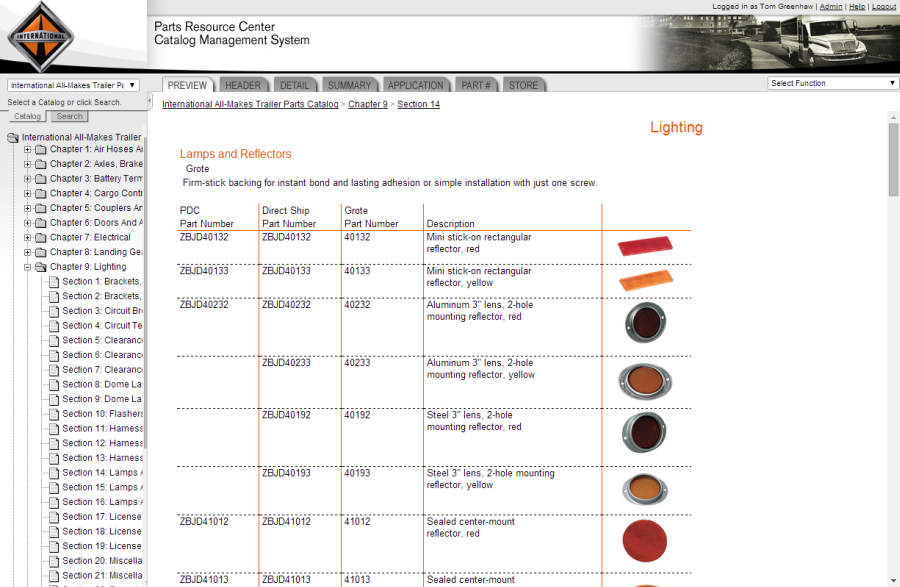This screenshot has width=900, height=587.
Task: Switch to the DETAIL tab
Action: 294,85
